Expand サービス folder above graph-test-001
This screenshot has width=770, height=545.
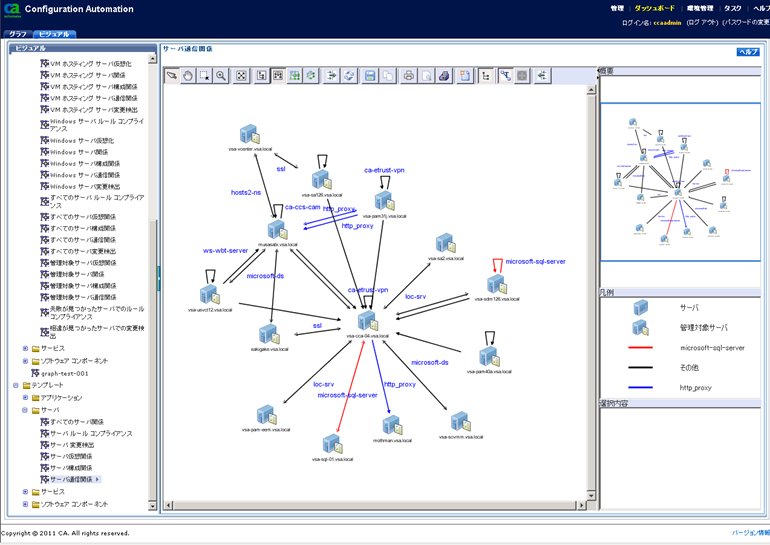click(25, 349)
